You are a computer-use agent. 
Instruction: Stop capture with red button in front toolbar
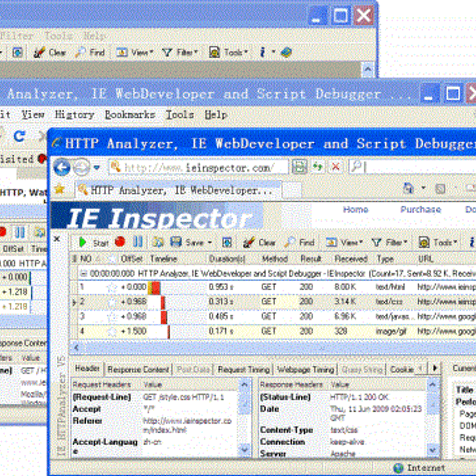120,242
